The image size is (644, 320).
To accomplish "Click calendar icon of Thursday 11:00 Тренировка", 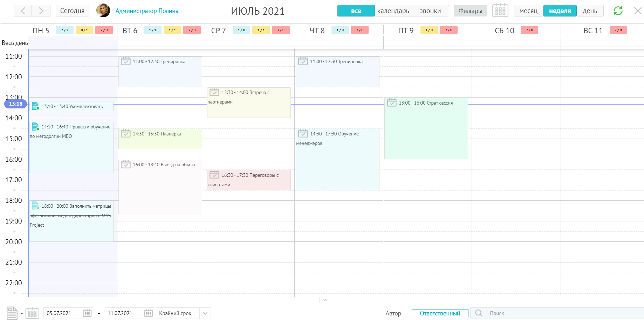I will pos(303,61).
